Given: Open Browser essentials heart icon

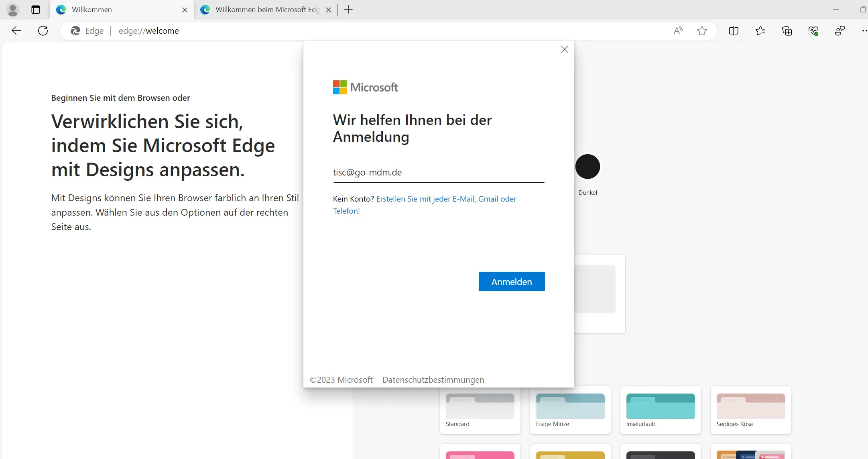Looking at the screenshot, I should 813,31.
